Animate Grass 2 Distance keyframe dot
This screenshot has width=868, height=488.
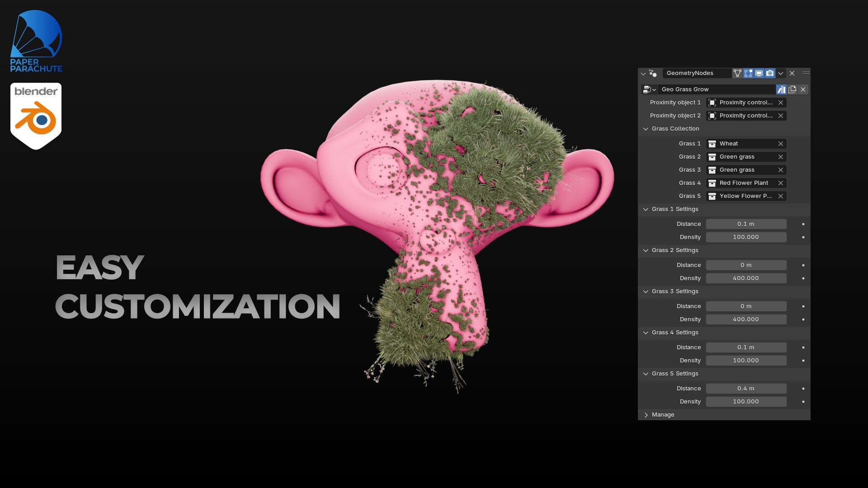click(x=803, y=265)
